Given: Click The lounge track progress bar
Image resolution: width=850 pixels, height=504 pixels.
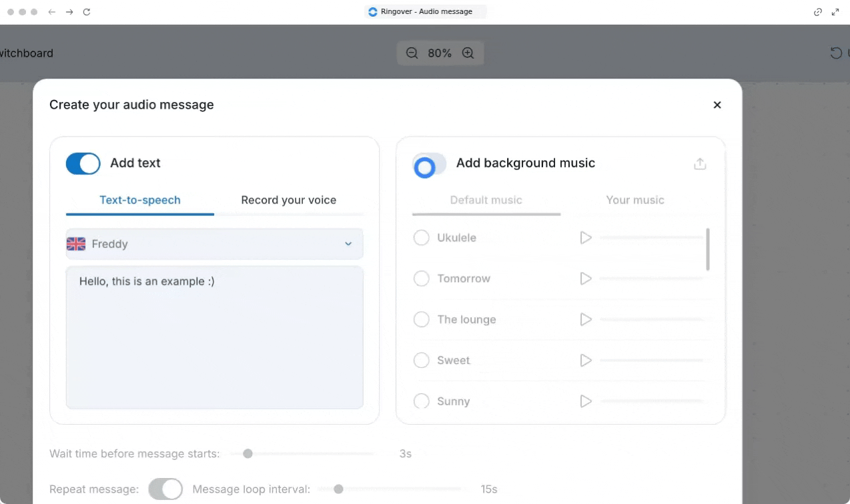Looking at the screenshot, I should pos(651,319).
